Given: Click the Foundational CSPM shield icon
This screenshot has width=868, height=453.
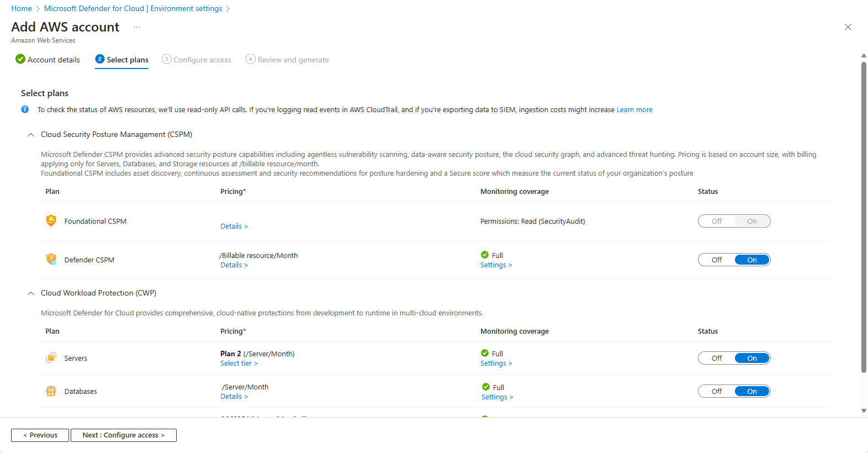Looking at the screenshot, I should 51,221.
